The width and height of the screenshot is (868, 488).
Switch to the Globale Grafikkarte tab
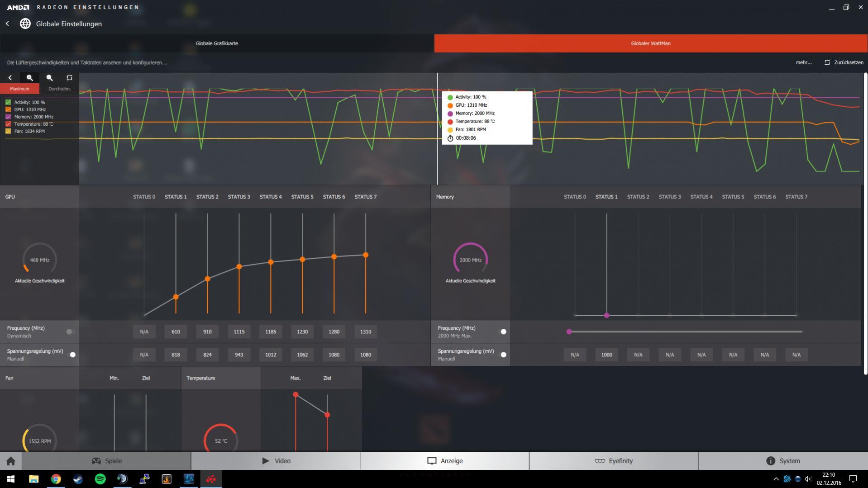217,43
